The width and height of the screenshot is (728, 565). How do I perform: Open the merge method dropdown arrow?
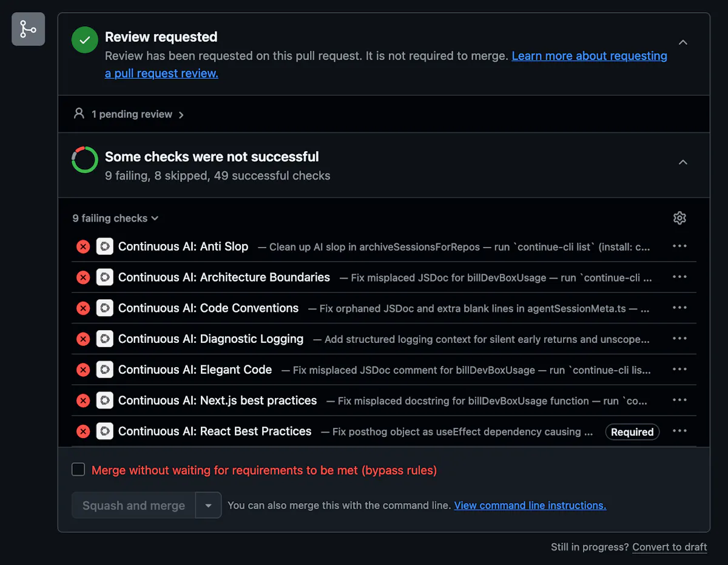(x=208, y=506)
